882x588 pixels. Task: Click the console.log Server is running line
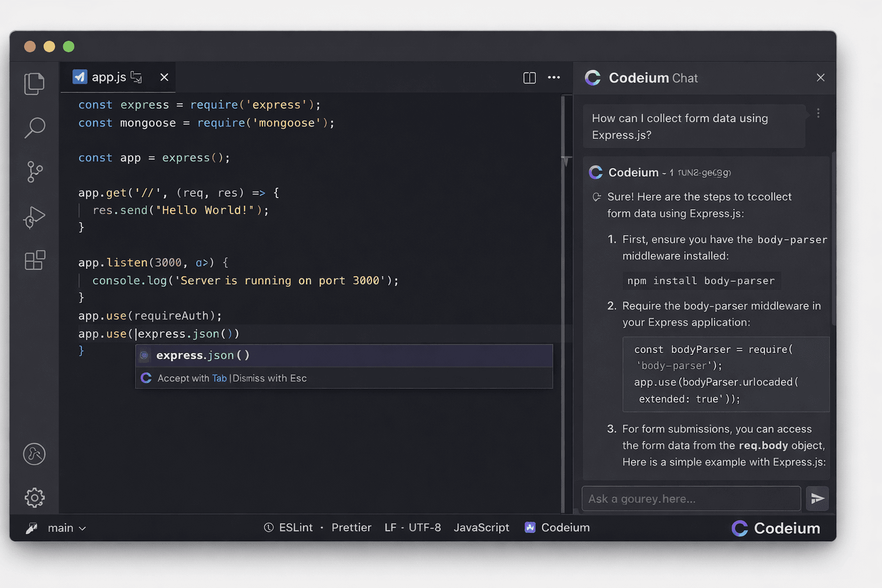click(x=245, y=280)
